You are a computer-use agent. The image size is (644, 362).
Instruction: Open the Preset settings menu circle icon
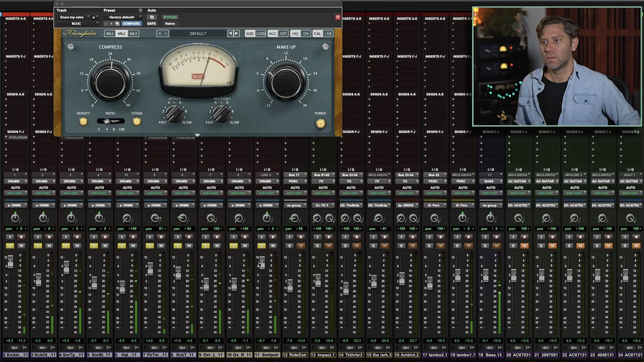click(x=141, y=10)
